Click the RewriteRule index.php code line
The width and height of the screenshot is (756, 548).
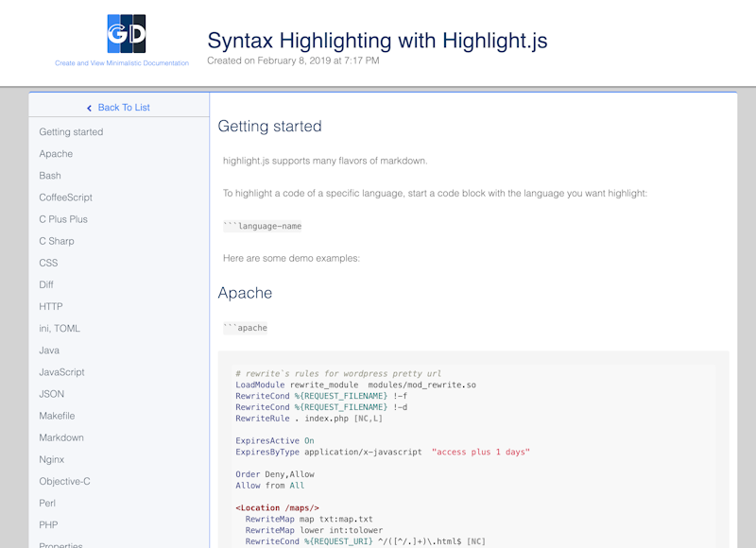[309, 419]
